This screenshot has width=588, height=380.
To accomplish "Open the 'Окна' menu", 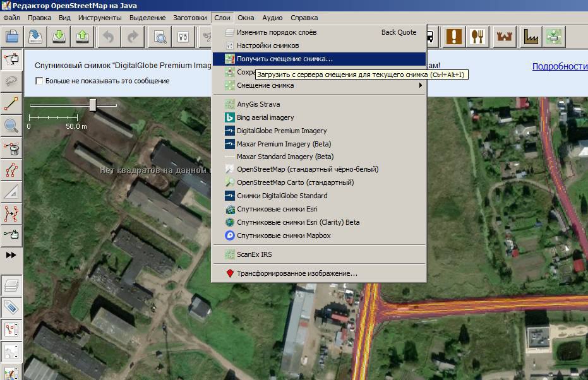I will pyautogui.click(x=246, y=18).
